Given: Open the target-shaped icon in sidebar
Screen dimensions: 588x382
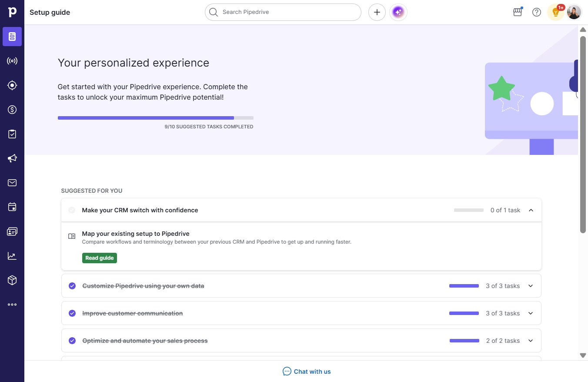Looking at the screenshot, I should tap(12, 85).
